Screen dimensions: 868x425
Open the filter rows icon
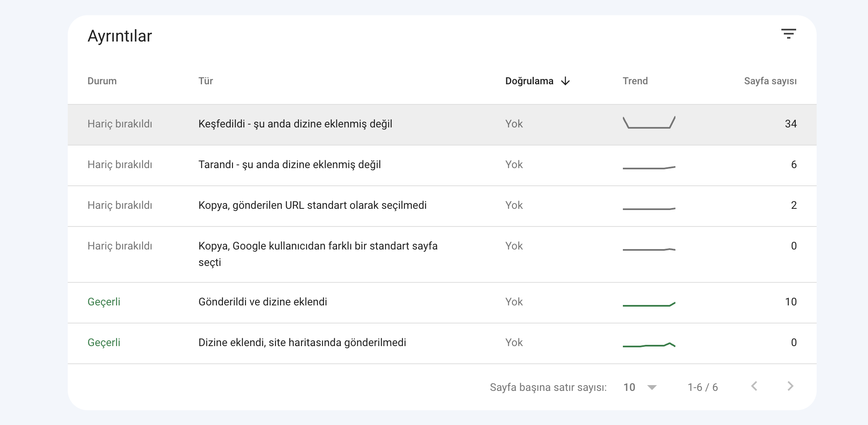[788, 34]
